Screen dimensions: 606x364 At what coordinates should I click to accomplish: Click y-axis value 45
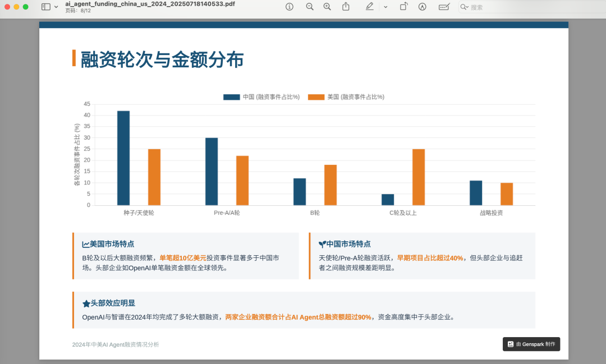[x=87, y=104]
